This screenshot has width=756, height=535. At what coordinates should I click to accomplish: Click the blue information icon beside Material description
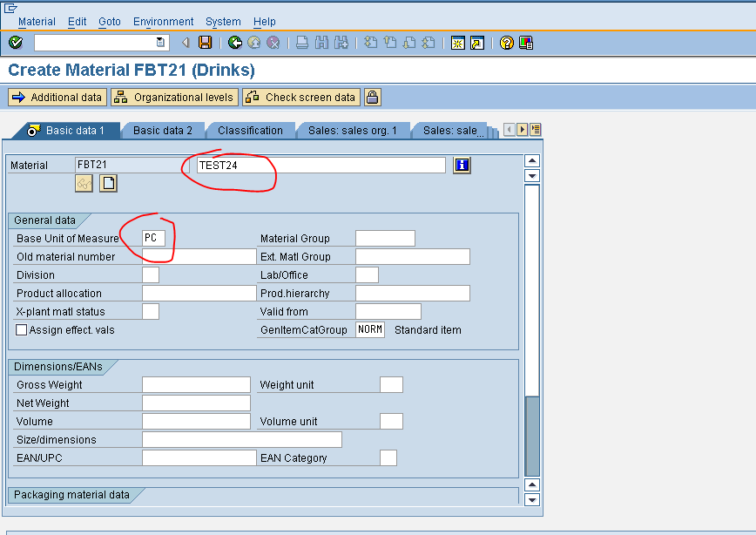461,165
